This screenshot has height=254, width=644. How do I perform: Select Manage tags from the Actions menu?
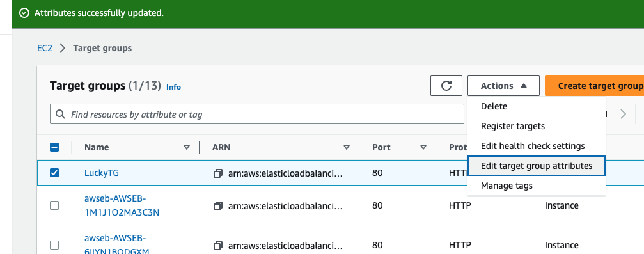coord(537,186)
